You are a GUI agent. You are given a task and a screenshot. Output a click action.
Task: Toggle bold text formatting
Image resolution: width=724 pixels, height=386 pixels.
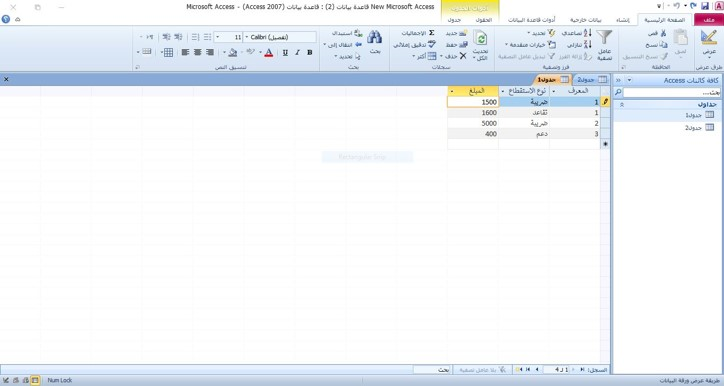(x=309, y=53)
